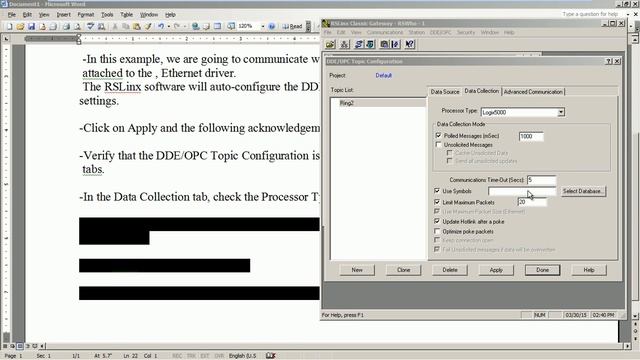Image resolution: width=640 pixels, height=360 pixels.
Task: Click the Delete button in the dialog
Action: (450, 270)
